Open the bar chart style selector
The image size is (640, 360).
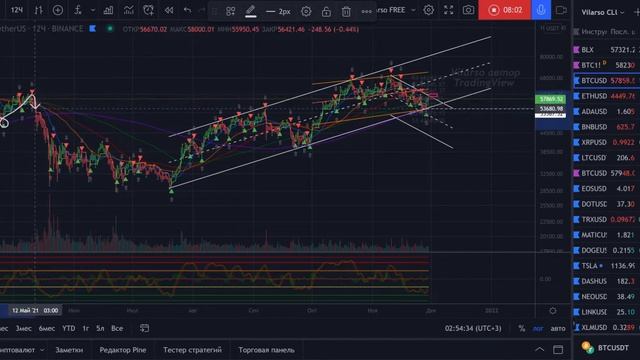(x=38, y=10)
